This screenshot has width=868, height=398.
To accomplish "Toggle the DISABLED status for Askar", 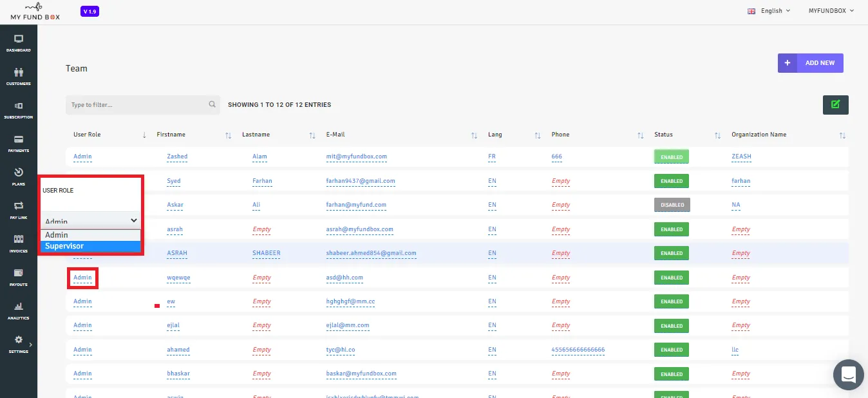I will point(672,205).
